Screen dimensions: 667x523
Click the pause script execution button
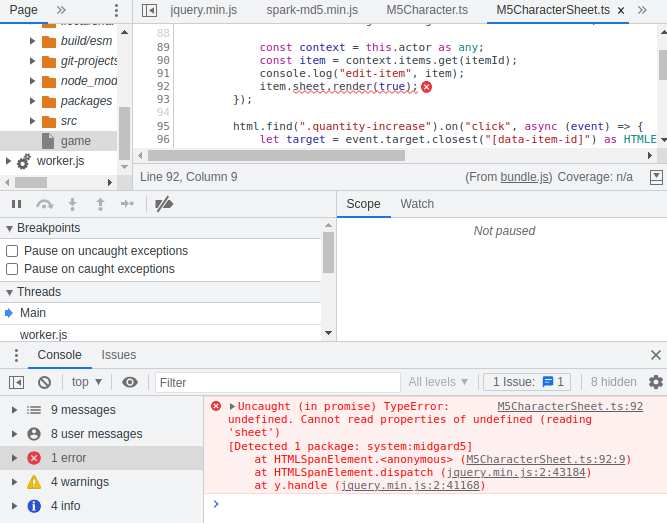17,204
